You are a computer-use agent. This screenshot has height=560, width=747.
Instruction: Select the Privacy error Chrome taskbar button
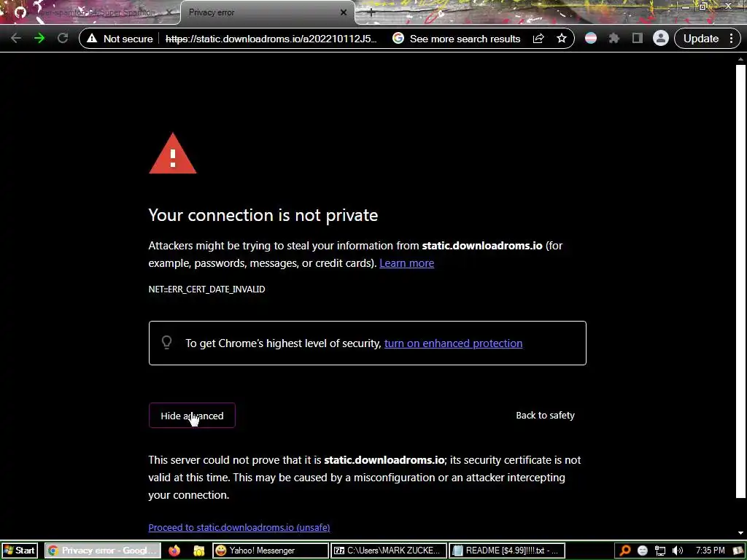(103, 551)
